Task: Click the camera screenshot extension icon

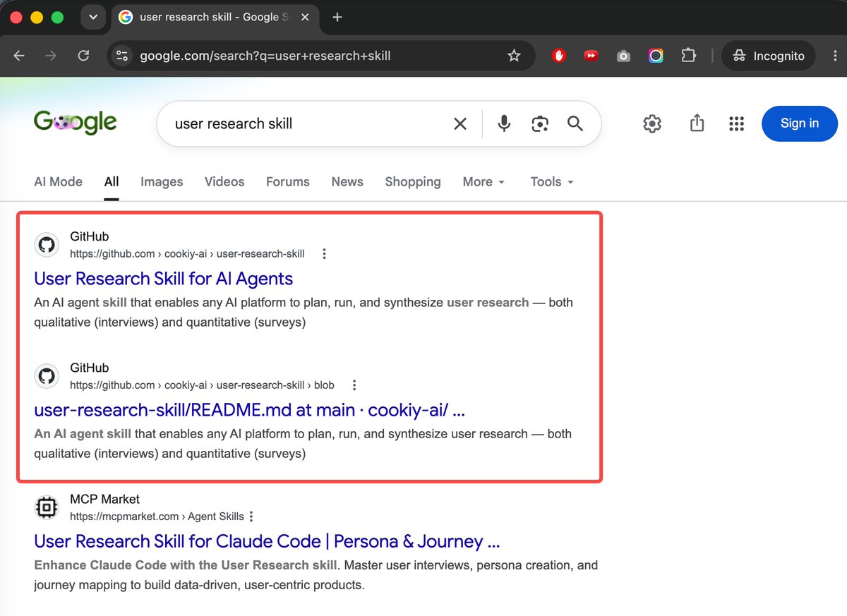Action: (623, 56)
